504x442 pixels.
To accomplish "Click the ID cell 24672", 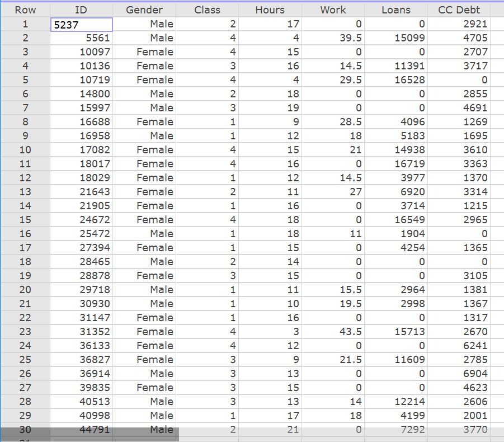I will pos(81,220).
